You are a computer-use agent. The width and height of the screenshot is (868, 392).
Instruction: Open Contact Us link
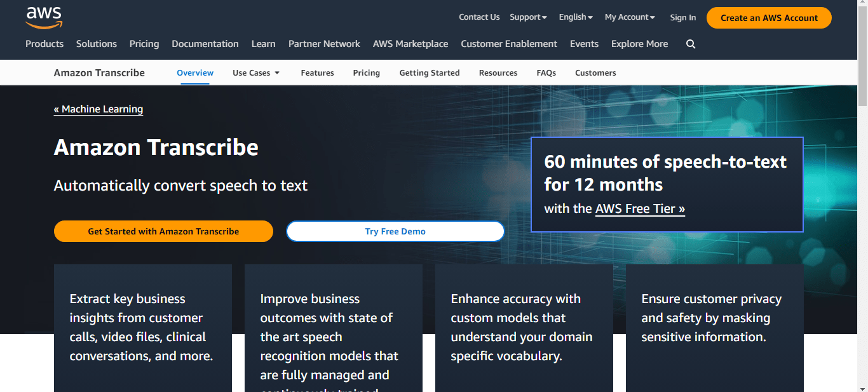(479, 17)
